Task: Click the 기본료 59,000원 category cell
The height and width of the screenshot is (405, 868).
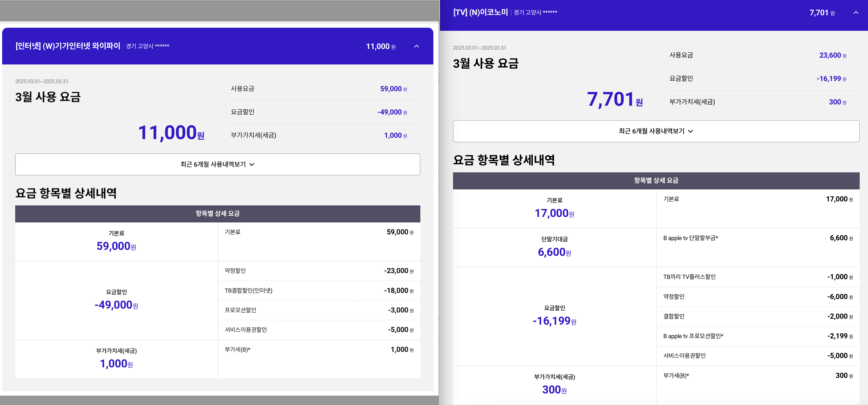Action: [116, 241]
